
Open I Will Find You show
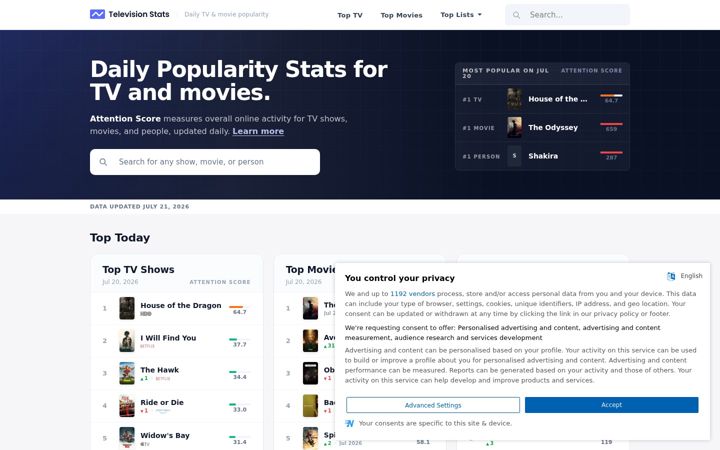(x=168, y=338)
